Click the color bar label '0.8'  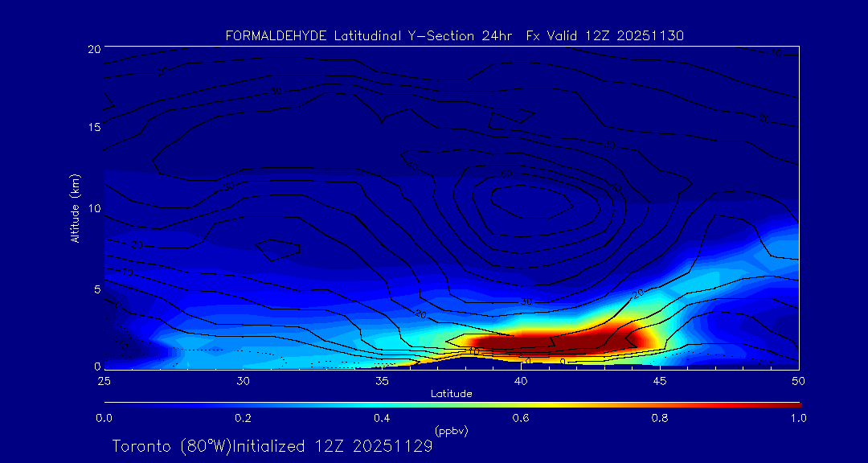tap(660, 418)
